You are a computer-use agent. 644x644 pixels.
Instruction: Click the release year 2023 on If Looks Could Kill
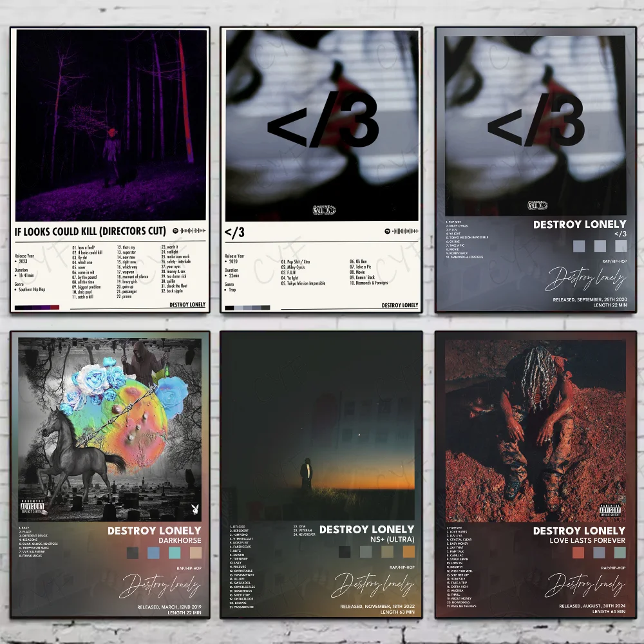23,261
